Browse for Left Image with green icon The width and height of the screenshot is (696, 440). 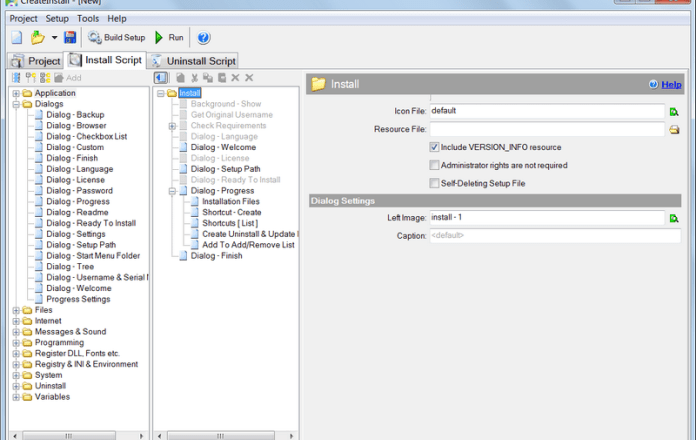pos(674,218)
